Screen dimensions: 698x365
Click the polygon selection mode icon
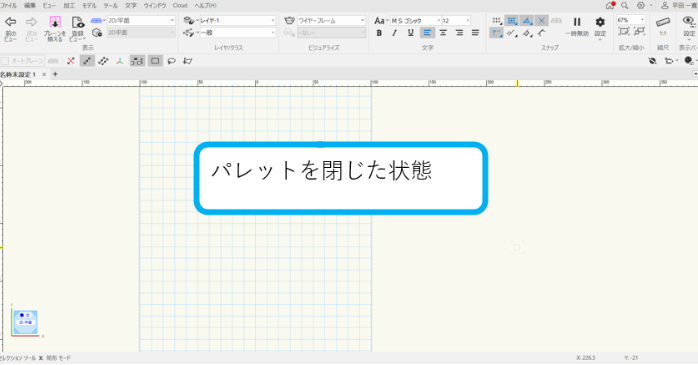tap(187, 61)
